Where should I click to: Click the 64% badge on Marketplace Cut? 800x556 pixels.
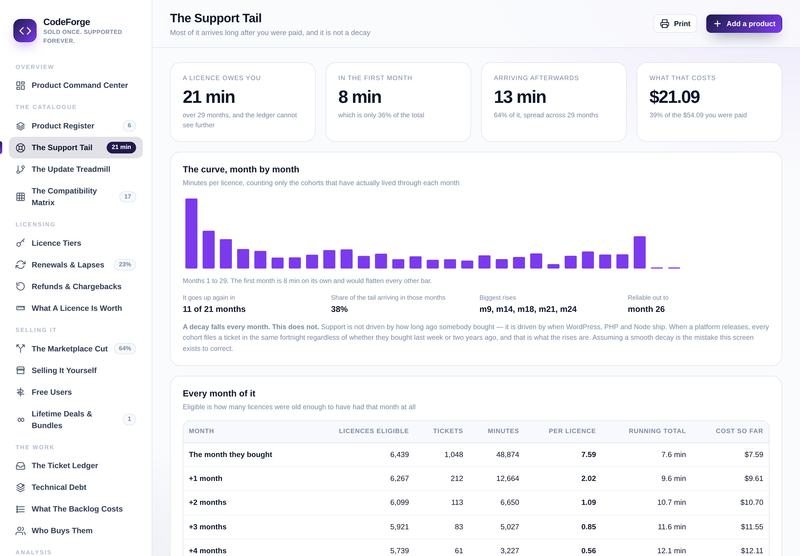click(124, 349)
